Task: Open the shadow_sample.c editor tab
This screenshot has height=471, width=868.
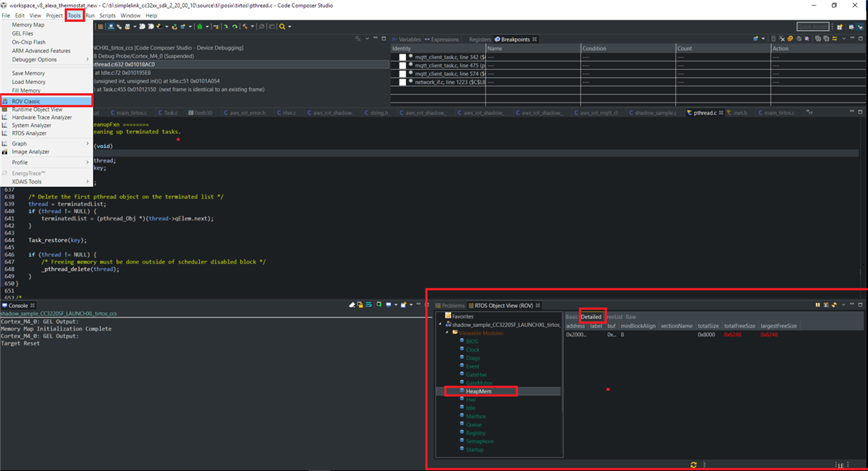Action: (652, 113)
